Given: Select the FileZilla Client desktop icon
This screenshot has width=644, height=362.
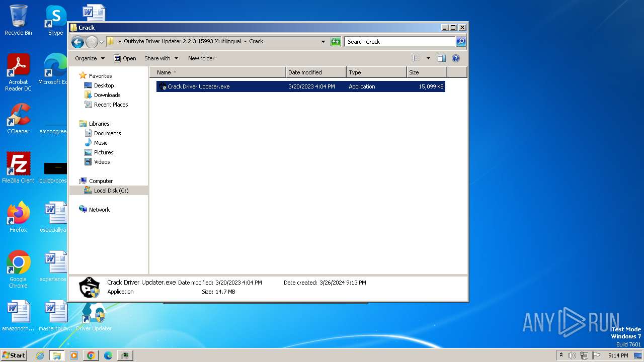Looking at the screenshot, I should tap(18, 168).
